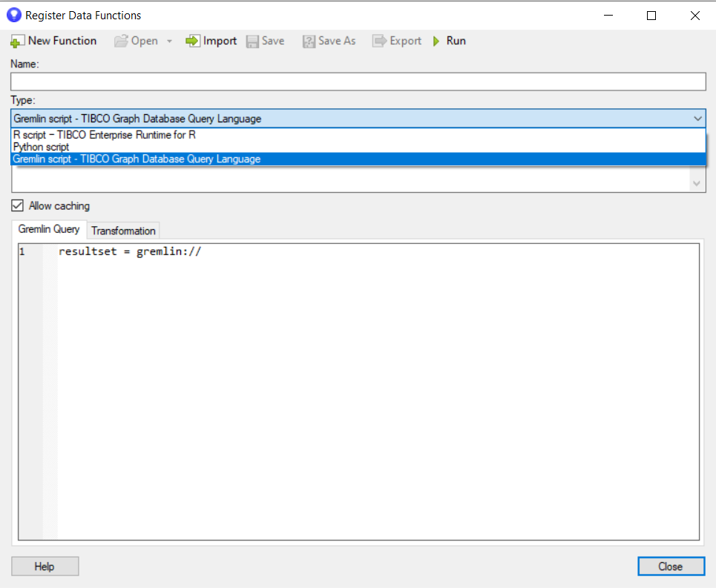Collapse the Type combo box arrow
The height and width of the screenshot is (588, 716).
(697, 119)
